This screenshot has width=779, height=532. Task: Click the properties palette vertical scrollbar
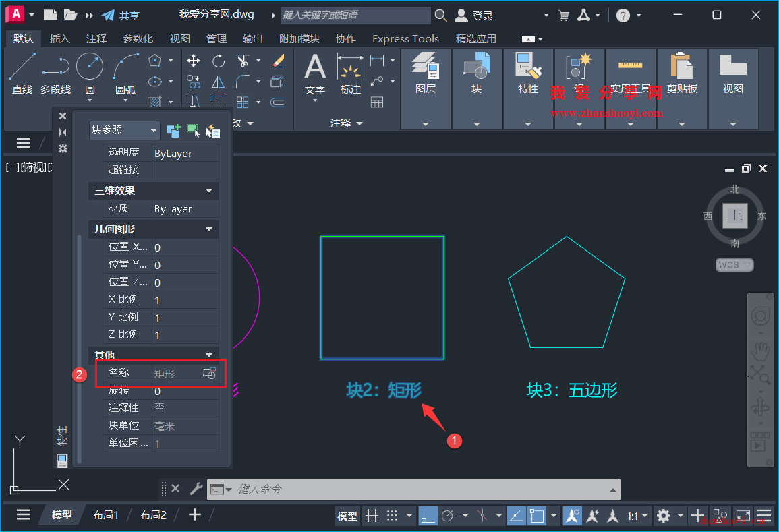click(79, 349)
